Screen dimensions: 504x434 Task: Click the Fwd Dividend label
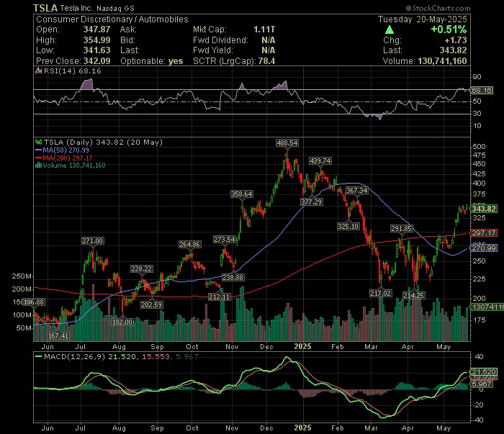coord(220,40)
